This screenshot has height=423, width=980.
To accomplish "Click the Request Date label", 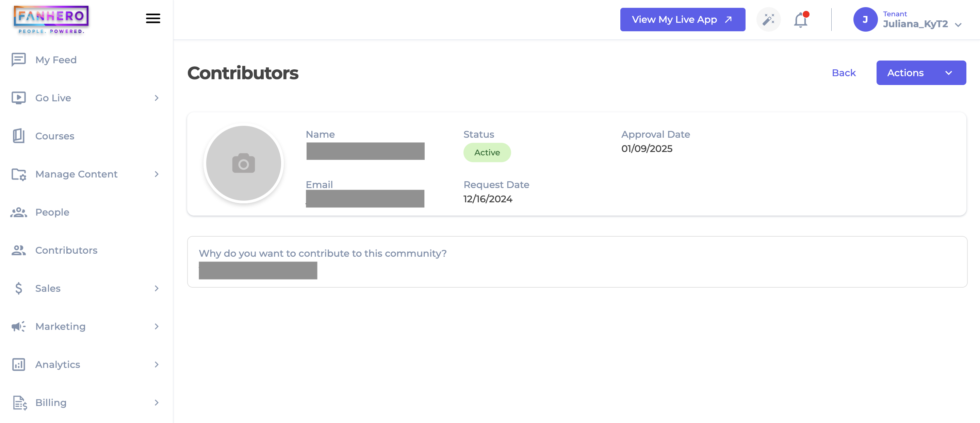I will (x=496, y=184).
